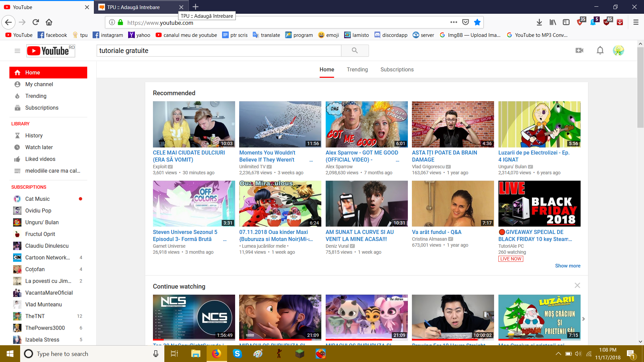Open the NCS Continue watching thumbnail

click(194, 317)
